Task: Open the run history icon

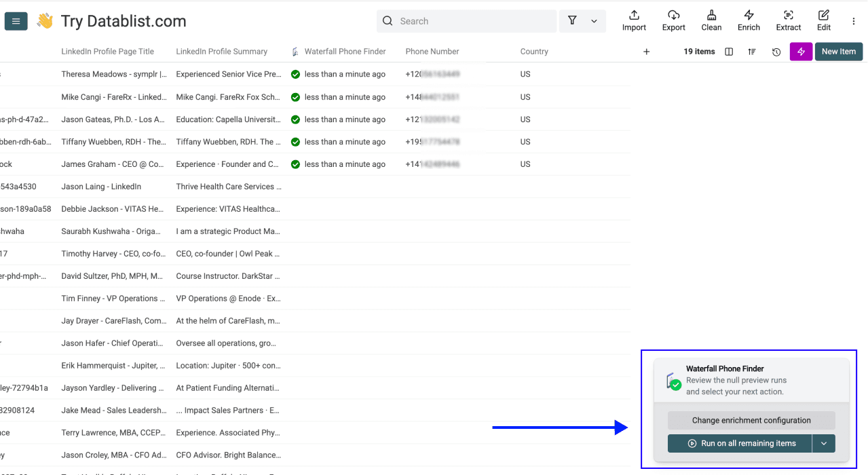Action: coord(776,51)
